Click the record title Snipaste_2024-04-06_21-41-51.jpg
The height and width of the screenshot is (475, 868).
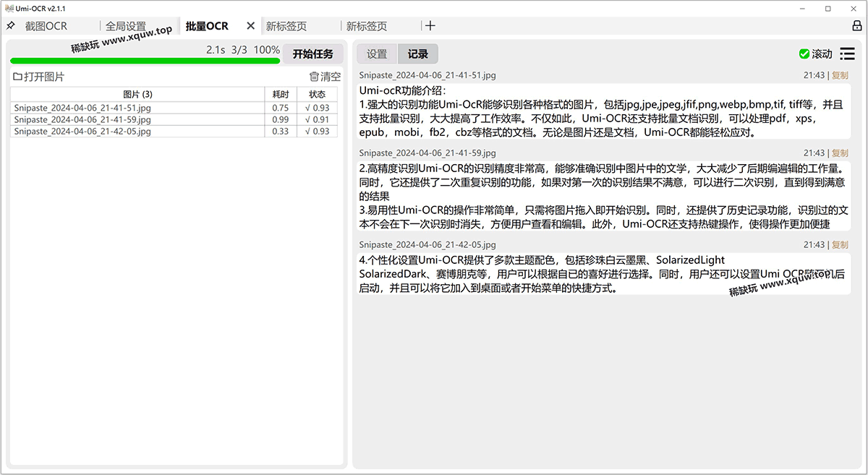[x=427, y=75]
